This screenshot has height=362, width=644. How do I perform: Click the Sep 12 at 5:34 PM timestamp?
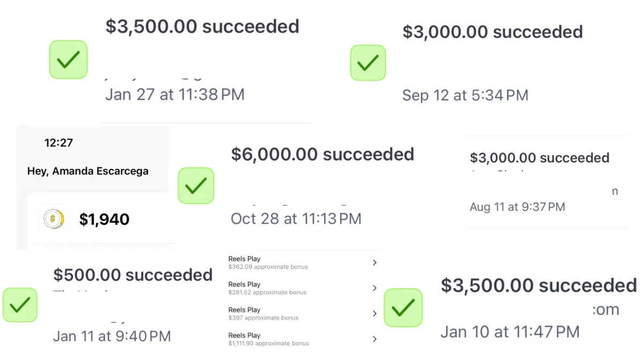[x=465, y=96]
